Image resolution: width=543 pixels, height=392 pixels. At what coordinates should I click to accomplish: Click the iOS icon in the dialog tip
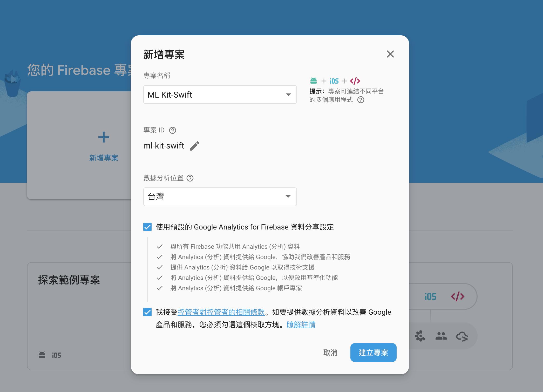pos(334,81)
